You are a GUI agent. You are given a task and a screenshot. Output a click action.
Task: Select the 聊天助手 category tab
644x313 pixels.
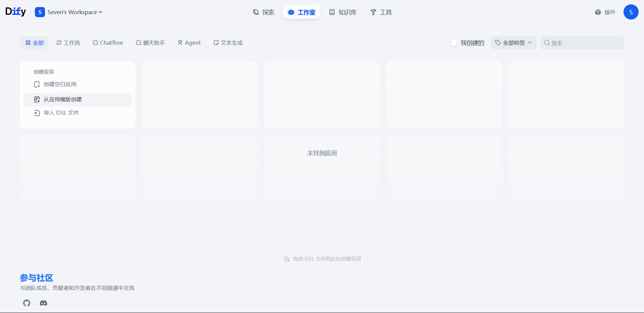(150, 43)
